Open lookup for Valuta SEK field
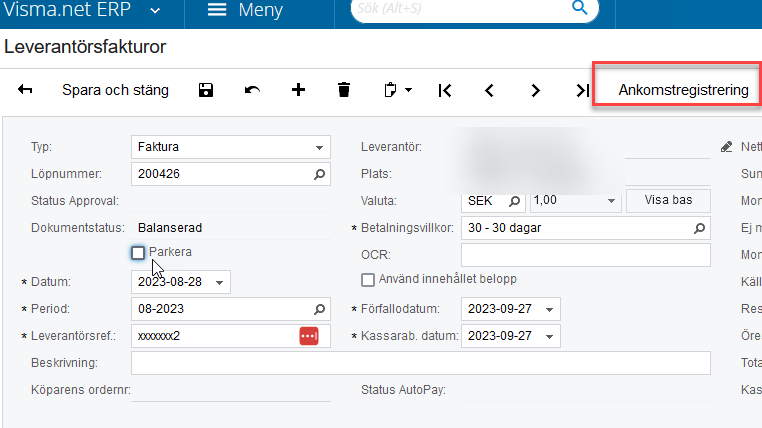Image resolution: width=762 pixels, height=428 pixels. [x=514, y=201]
